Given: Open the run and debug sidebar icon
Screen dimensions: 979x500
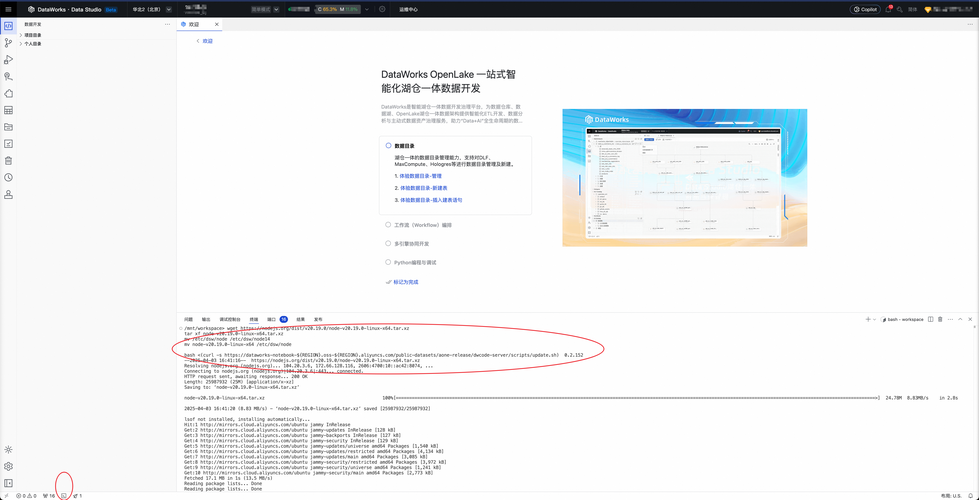Looking at the screenshot, I should [9, 60].
